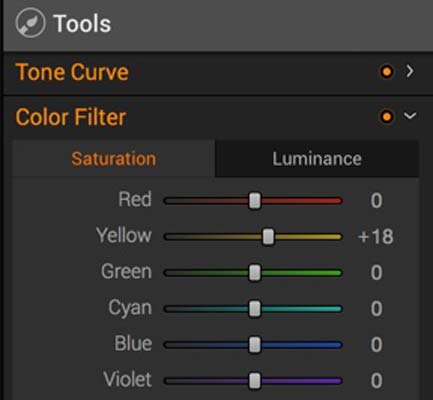This screenshot has height=400, width=433.
Task: Click the Violet saturation slider handle
Action: tap(255, 381)
